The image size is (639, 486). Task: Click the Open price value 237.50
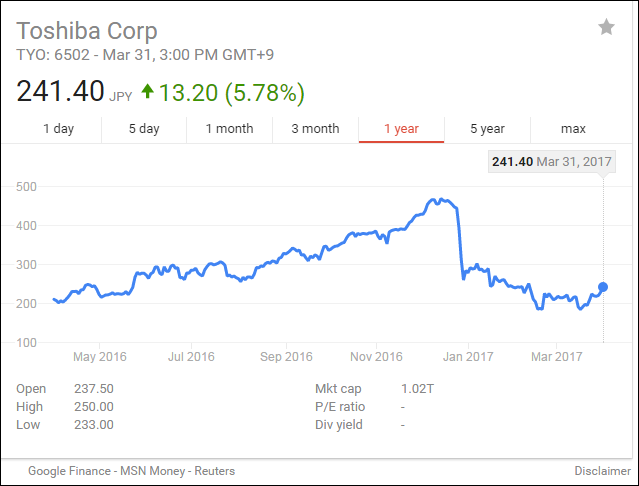(93, 389)
